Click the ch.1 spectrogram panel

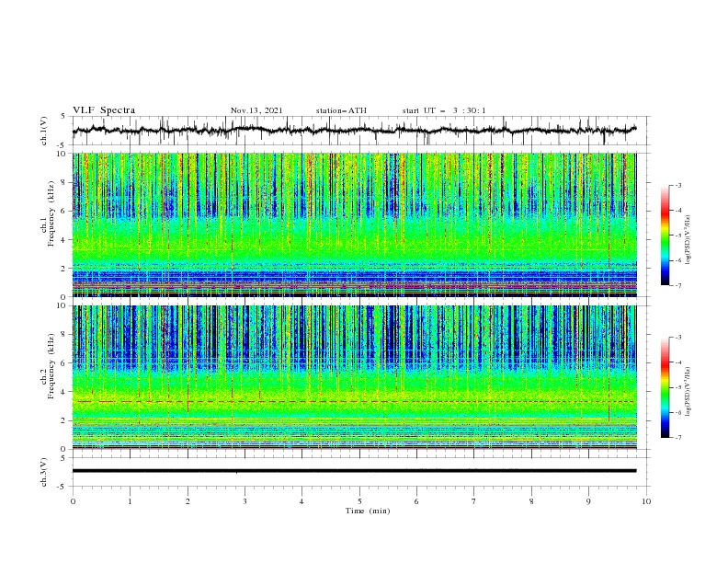(x=354, y=224)
